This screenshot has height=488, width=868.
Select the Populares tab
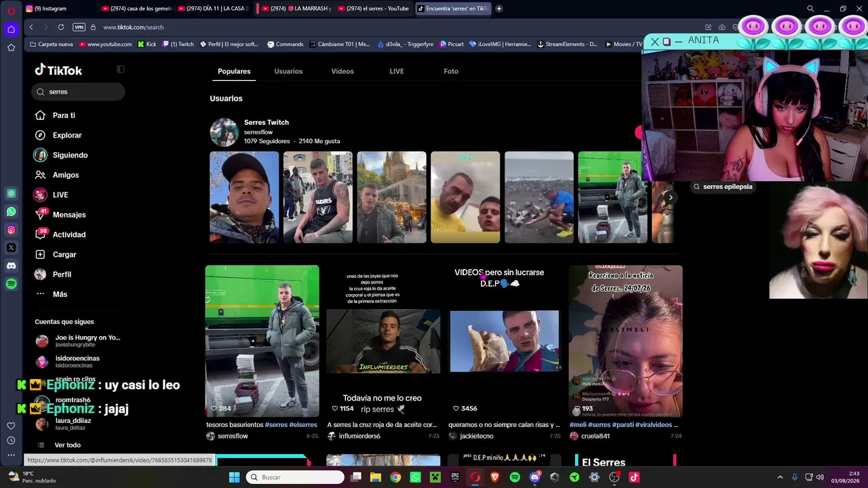tap(234, 71)
